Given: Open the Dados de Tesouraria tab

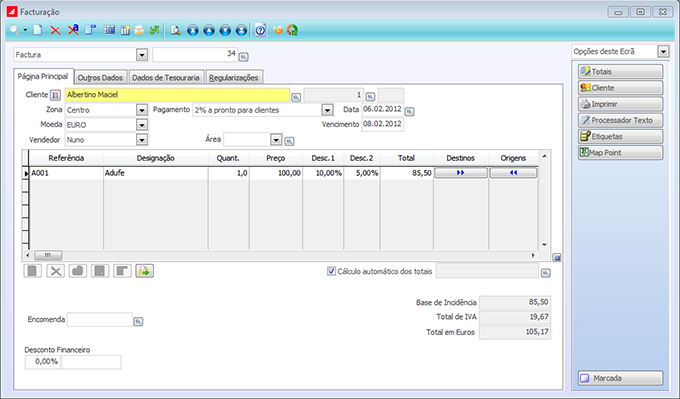Looking at the screenshot, I should point(166,78).
